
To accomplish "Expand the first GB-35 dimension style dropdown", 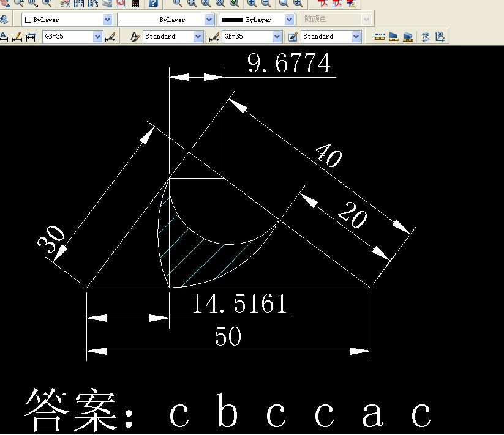I will (x=97, y=37).
